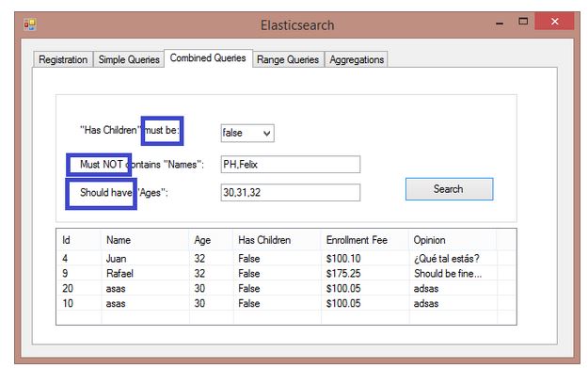The width and height of the screenshot is (588, 368).
Task: Click the Search button
Action: click(450, 189)
